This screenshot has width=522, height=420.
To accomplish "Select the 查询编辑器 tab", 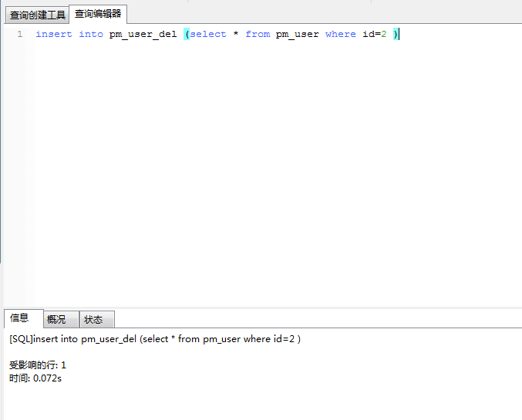I will pyautogui.click(x=98, y=14).
